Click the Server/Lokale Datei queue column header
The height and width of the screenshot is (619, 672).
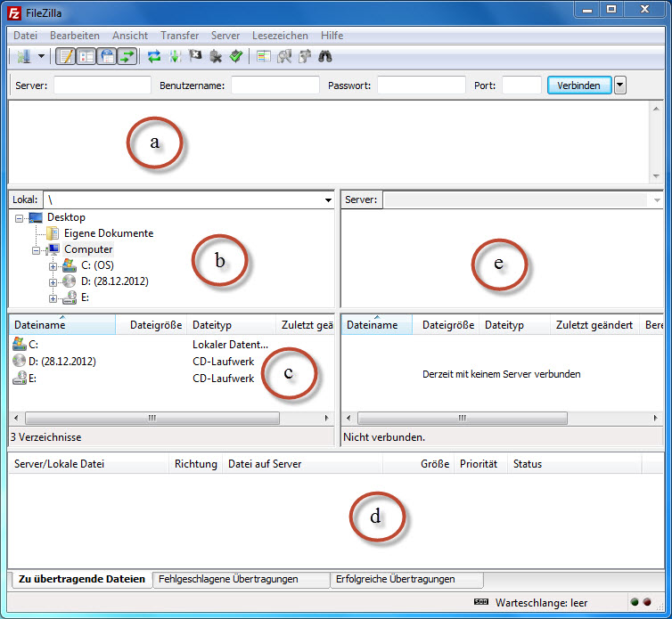pos(89,464)
